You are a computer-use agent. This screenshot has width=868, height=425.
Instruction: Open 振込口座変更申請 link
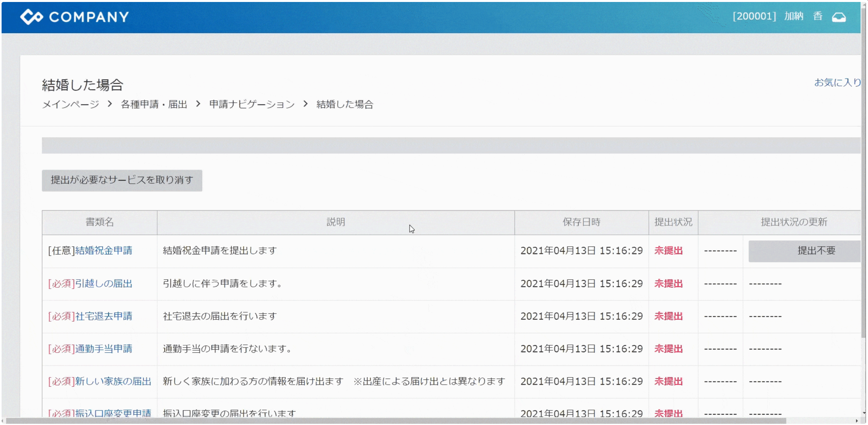pyautogui.click(x=113, y=413)
